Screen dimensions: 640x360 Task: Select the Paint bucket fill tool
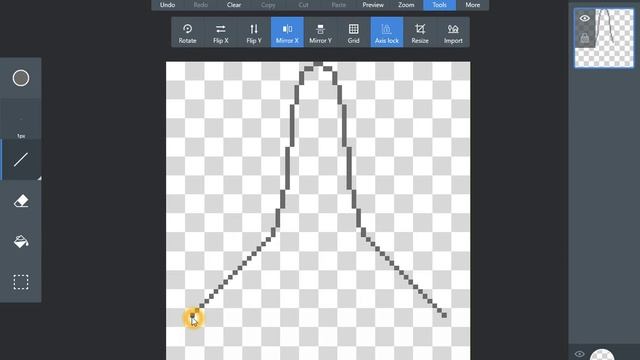pyautogui.click(x=21, y=241)
